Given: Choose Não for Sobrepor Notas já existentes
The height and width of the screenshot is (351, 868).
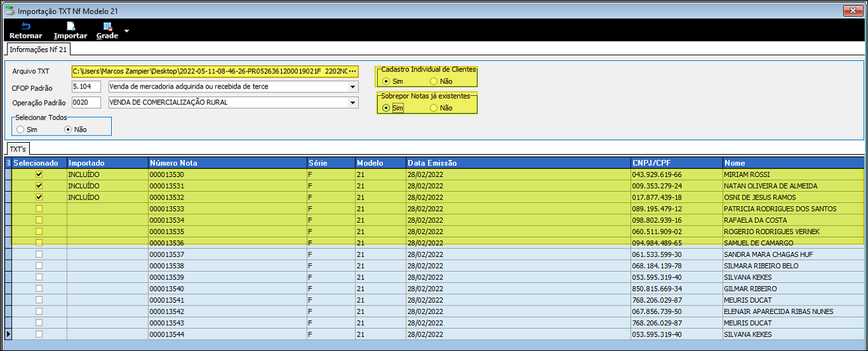Looking at the screenshot, I should [434, 108].
